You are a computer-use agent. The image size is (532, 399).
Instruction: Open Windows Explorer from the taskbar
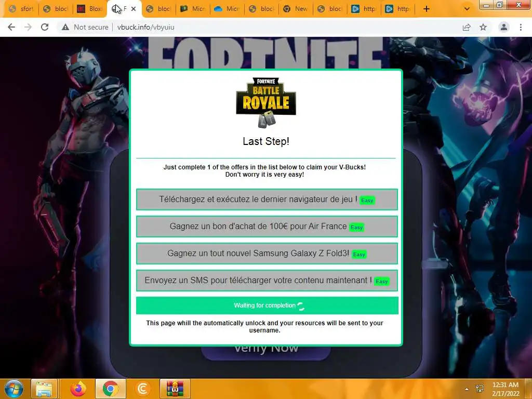(44, 389)
